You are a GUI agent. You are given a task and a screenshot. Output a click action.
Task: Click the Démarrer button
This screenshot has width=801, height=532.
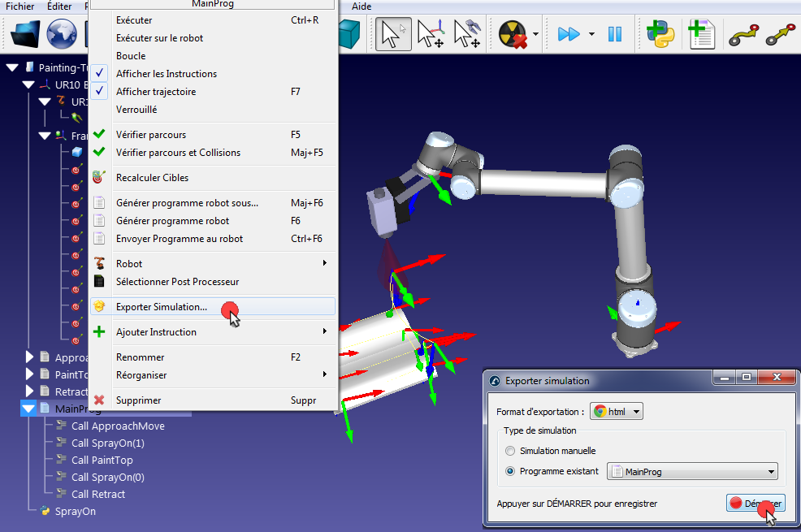756,504
